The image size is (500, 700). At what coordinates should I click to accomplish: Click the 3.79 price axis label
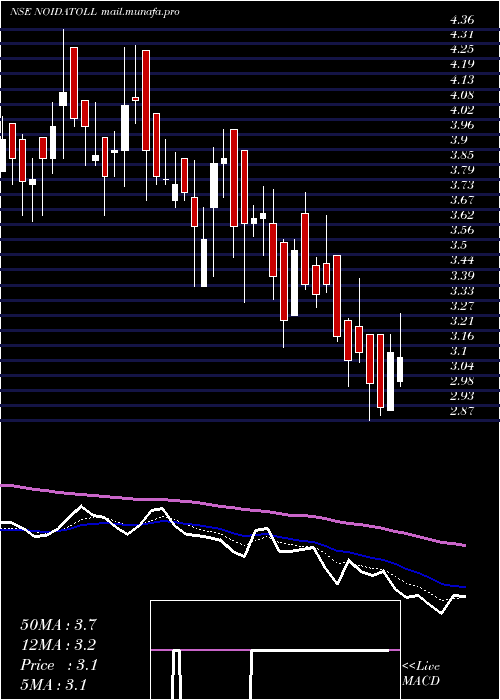tap(462, 170)
